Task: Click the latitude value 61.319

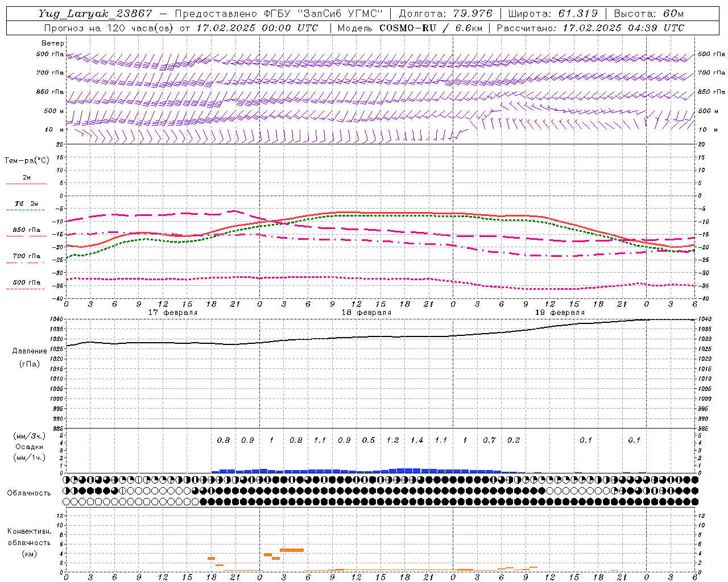Action: [x=577, y=14]
